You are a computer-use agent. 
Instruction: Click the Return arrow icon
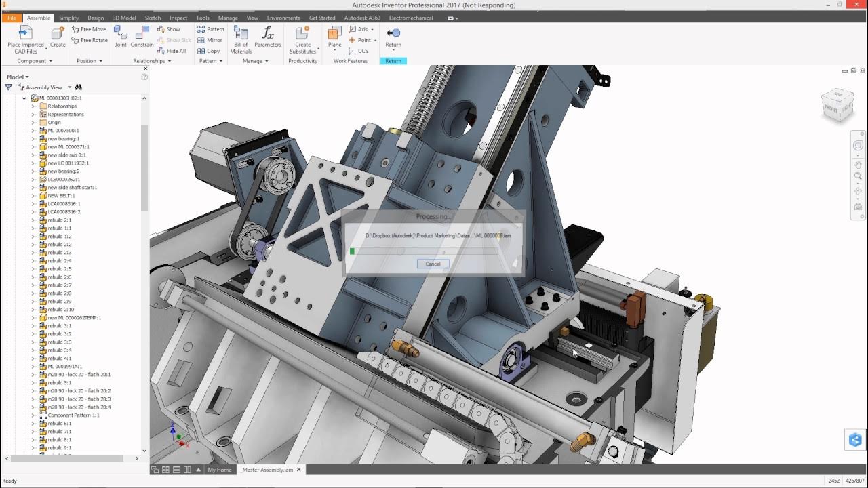(x=393, y=33)
